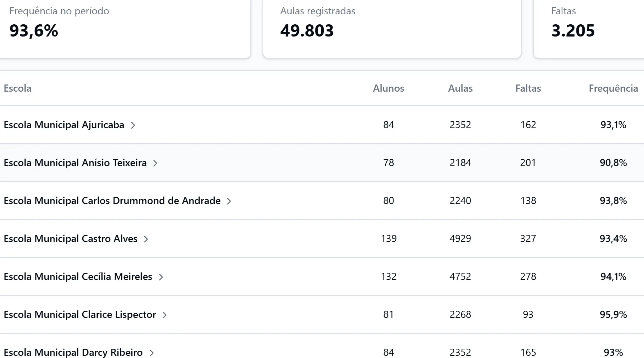Sort table by Escola column header
Image resolution: width=644 pixels, height=358 pixels.
[18, 88]
